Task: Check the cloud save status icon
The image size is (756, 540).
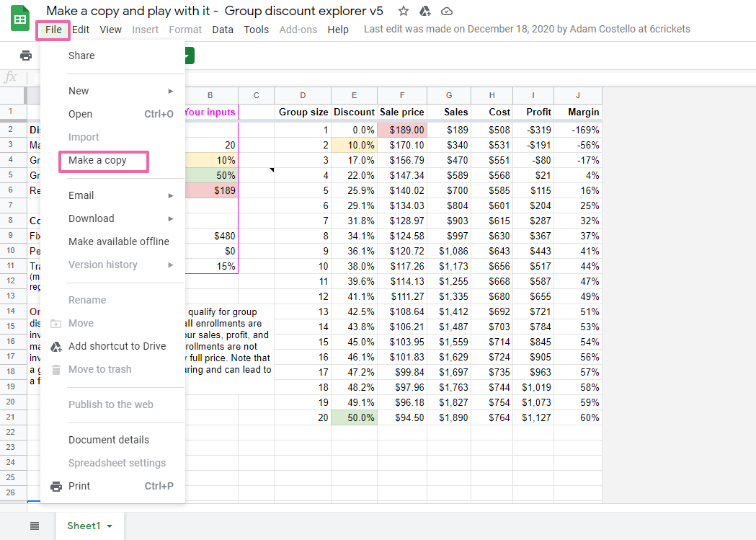Action: click(447, 11)
